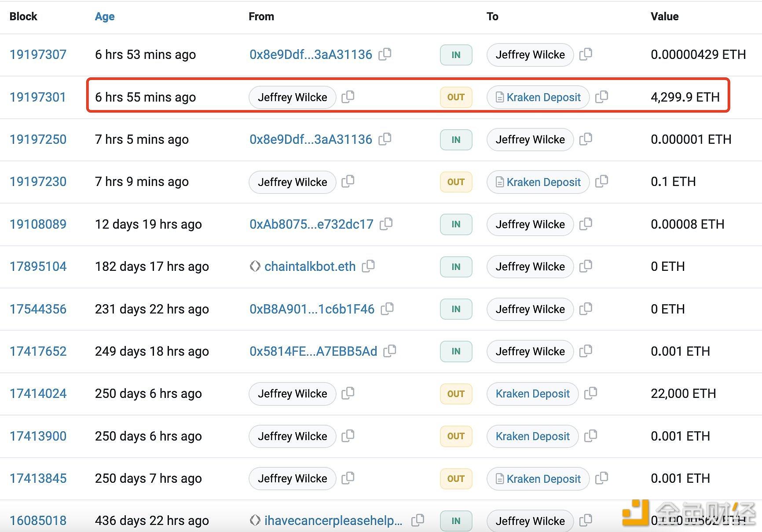Copy the 0x8e9Ddf address in block 19197250 row
This screenshot has height=532, width=762.
385,139
